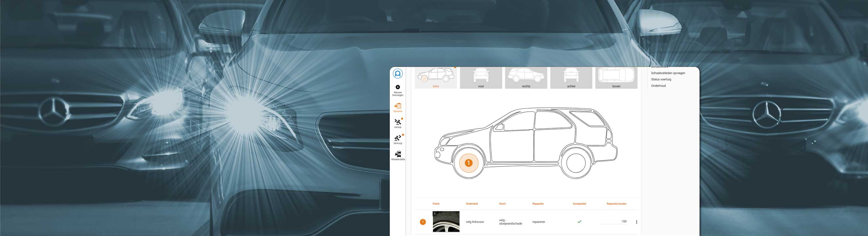868x236 pixels.
Task: Open the three-dot menu for velg linksvoor row
Action: 636,222
